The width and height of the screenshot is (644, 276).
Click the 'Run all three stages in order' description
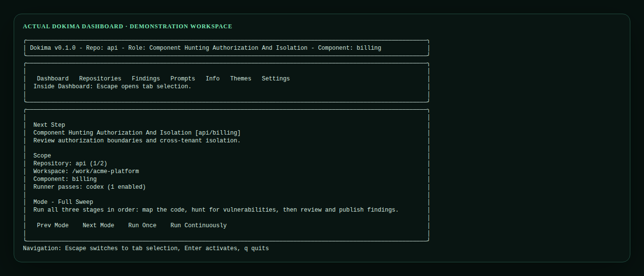coord(216,210)
